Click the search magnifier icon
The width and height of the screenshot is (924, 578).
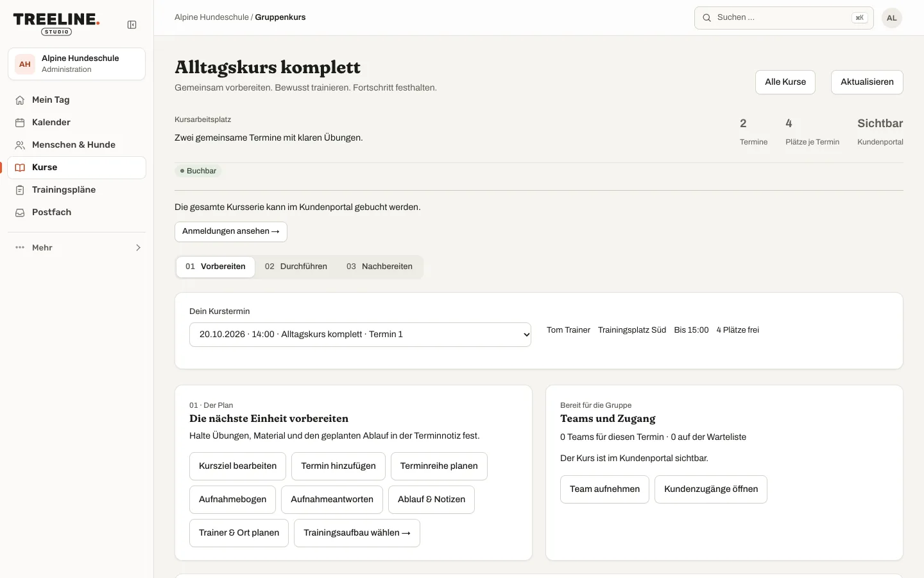tap(706, 18)
